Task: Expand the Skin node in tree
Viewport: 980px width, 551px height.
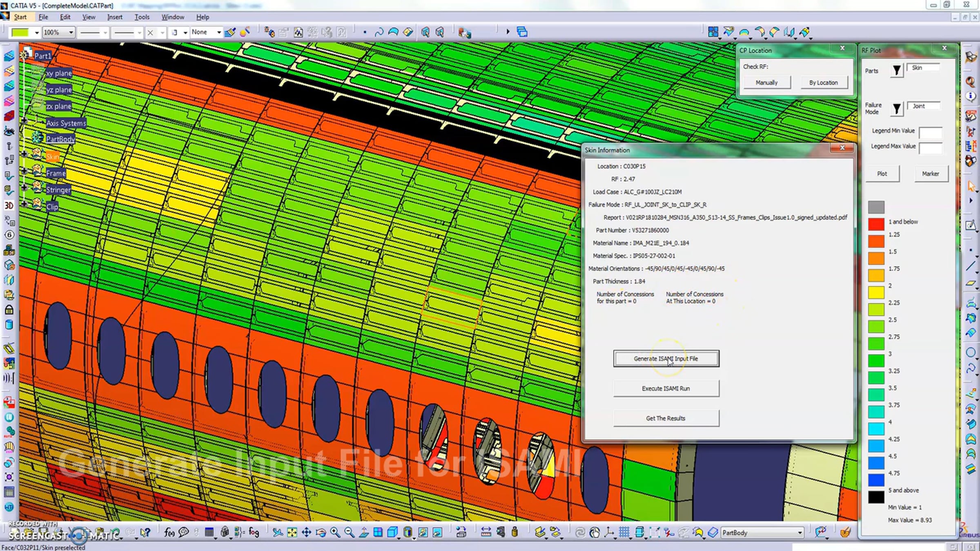Action: click(24, 154)
